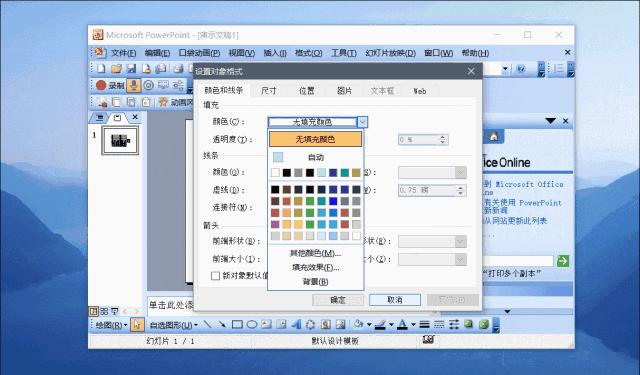Click the Insert diagram icon in drawing toolbar
Image resolution: width=640 pixels, height=375 pixels.
[311, 325]
